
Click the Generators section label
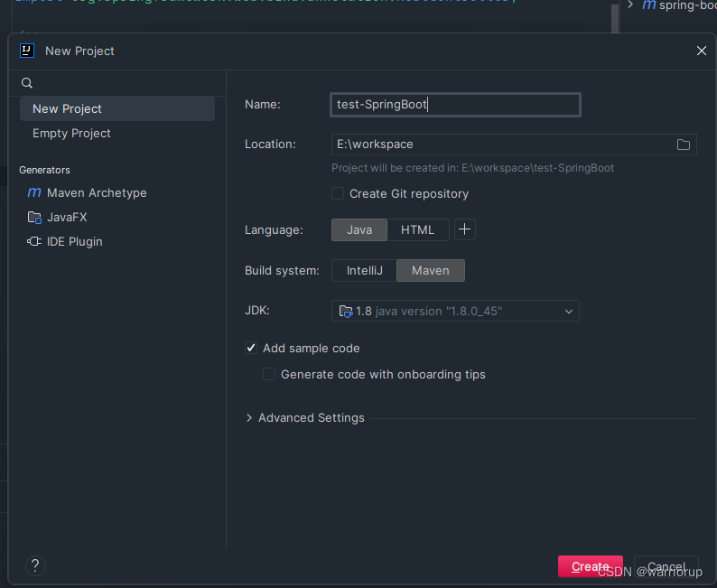44,170
